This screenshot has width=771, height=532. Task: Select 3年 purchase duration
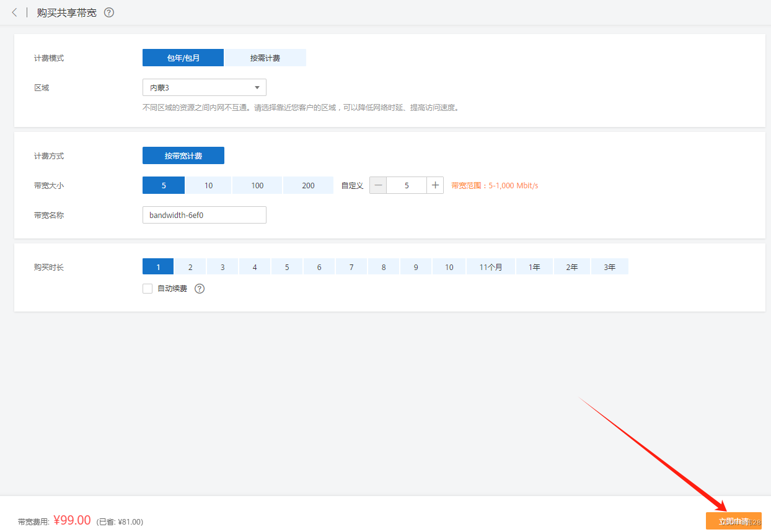(610, 268)
